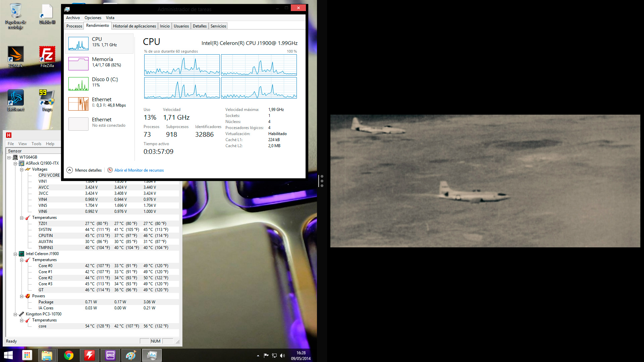Click the Windows Start button
The width and height of the screenshot is (644, 362).
tap(8, 355)
